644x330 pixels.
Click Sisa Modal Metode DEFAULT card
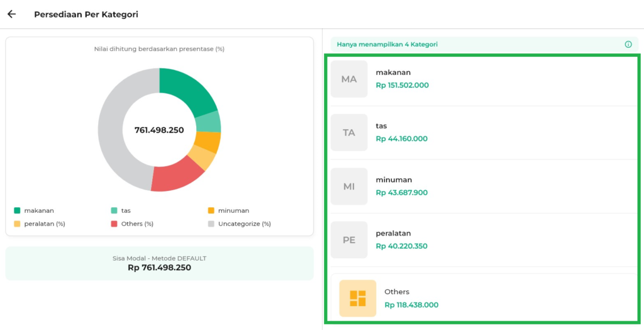(x=159, y=263)
